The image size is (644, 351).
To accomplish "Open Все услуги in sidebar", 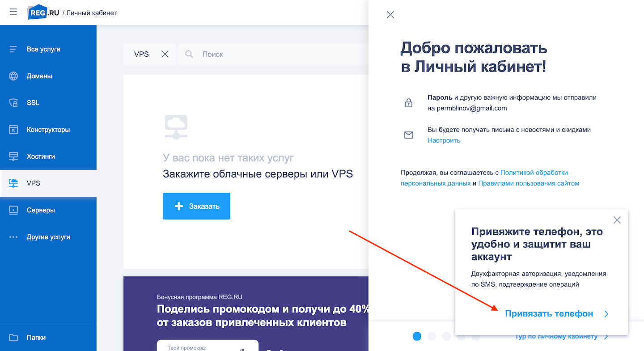I will [x=43, y=49].
